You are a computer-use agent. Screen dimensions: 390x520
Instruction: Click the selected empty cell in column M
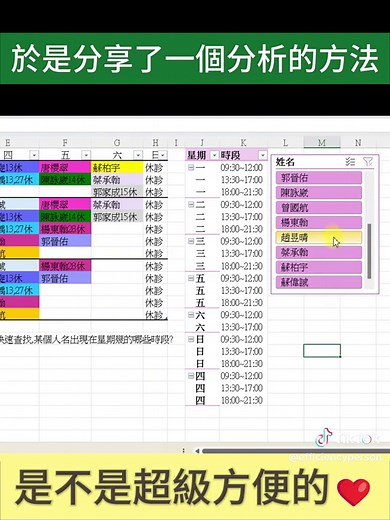point(322,351)
